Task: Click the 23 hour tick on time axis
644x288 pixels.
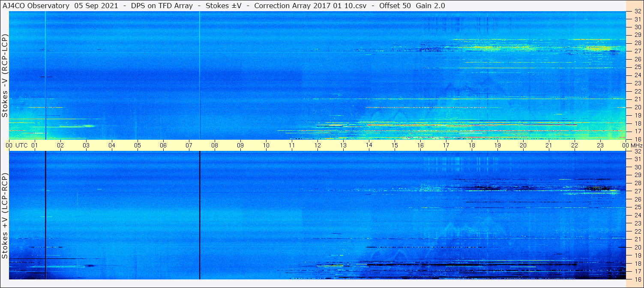Action: 600,145
